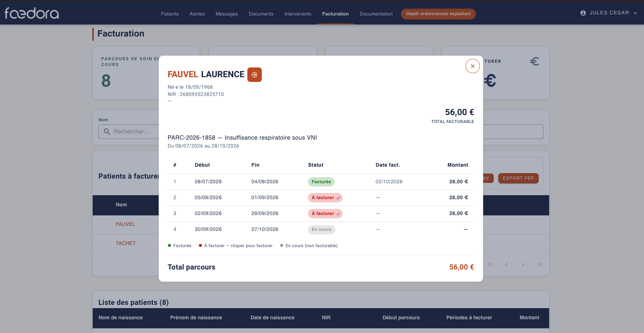Go to last page of pagination
Image resolution: width=644 pixels, height=333 pixels.
[x=539, y=264]
